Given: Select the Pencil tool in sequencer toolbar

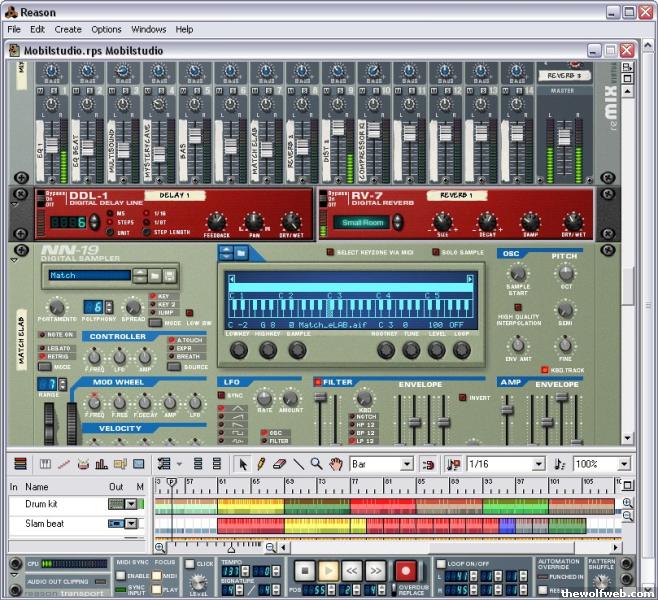Looking at the screenshot, I should [261, 464].
